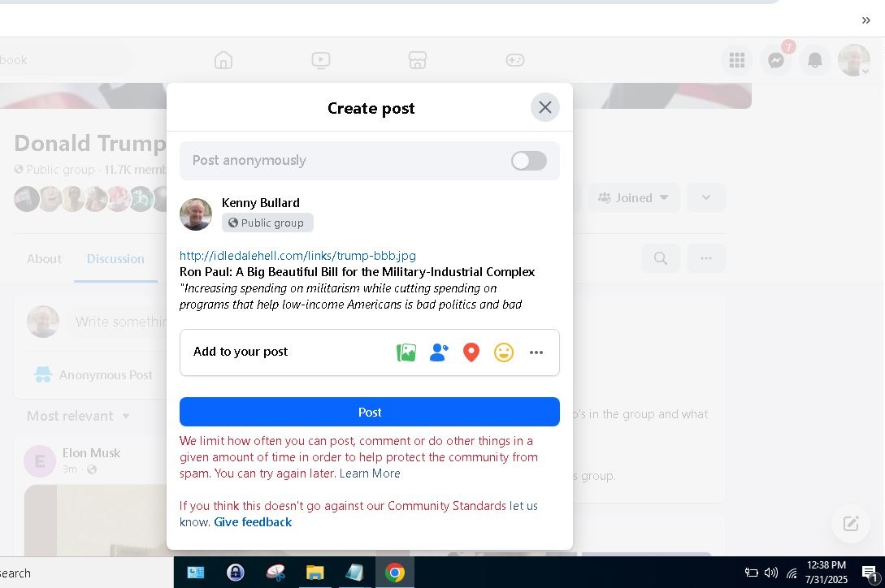Screen dimensions: 885x588
Task: Toggle Post anonymously switch
Action: point(529,161)
